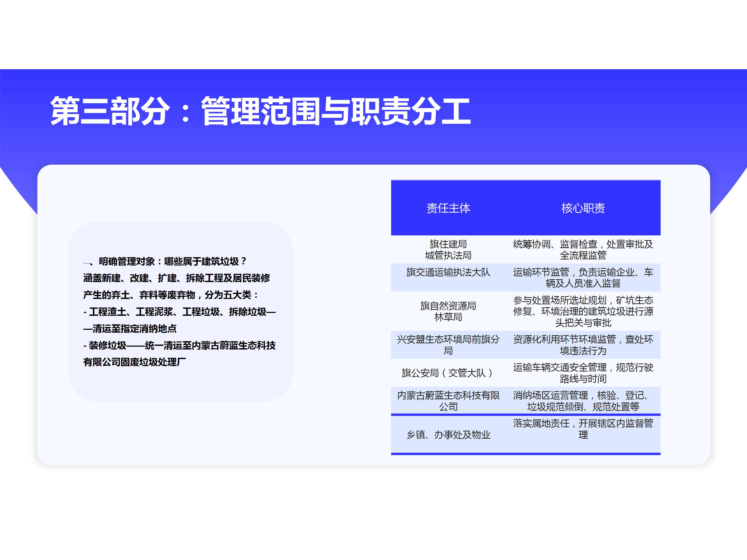Select the 乡镇、办事处及物业 cell
The width and height of the screenshot is (747, 560).
[x=448, y=435]
